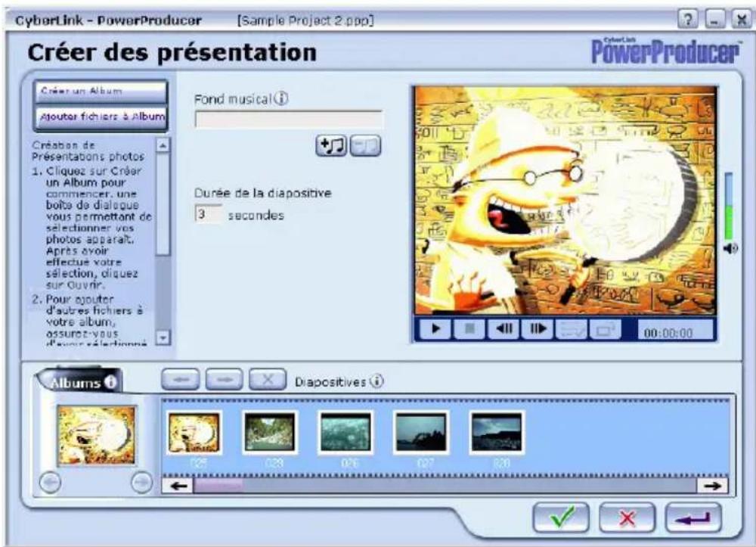Go to previous album arrow

coord(50,482)
